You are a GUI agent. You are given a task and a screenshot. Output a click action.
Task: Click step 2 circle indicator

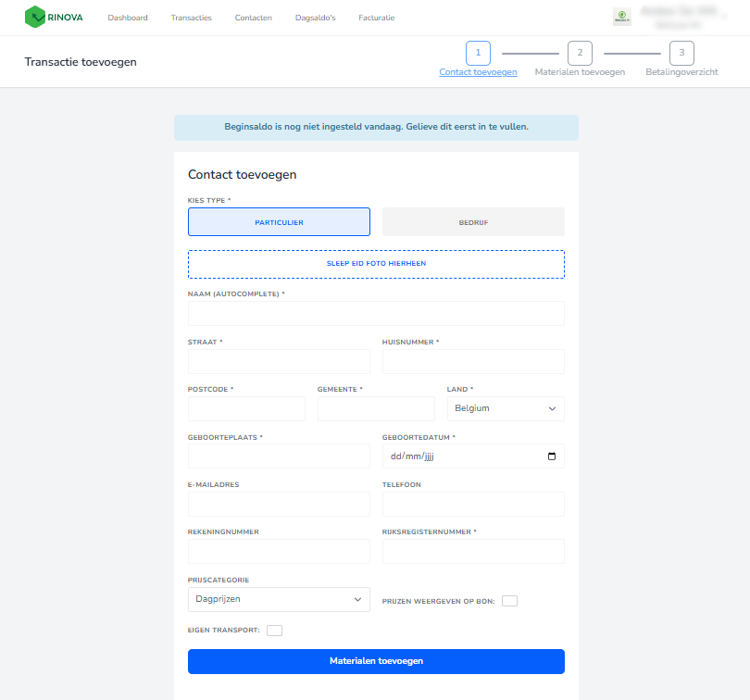580,53
